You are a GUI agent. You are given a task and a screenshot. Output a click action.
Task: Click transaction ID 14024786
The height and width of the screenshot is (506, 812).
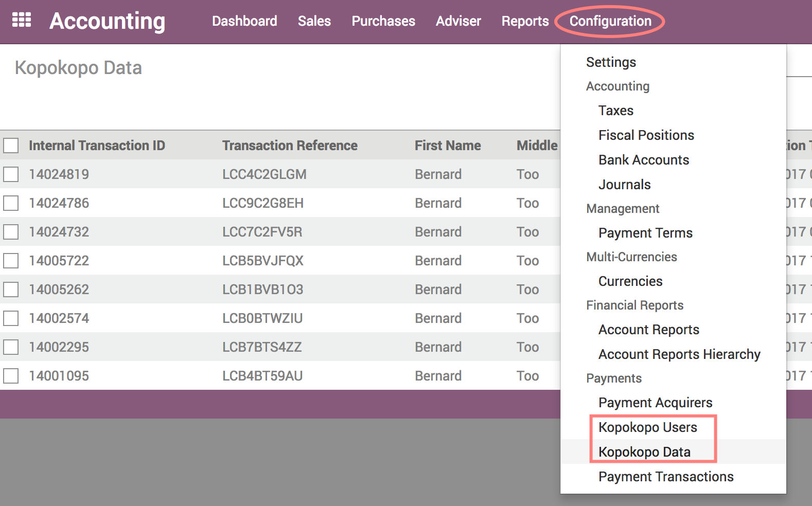pos(59,203)
